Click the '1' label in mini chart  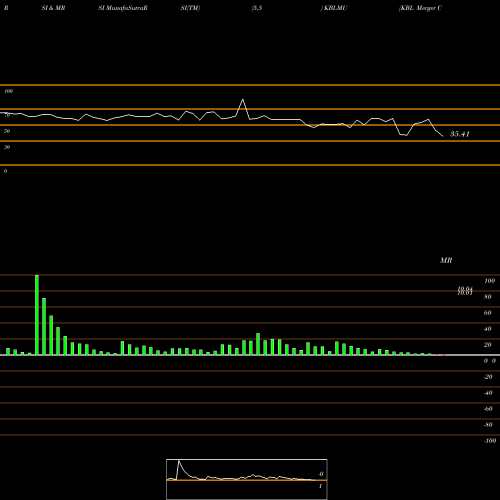tap(321, 486)
